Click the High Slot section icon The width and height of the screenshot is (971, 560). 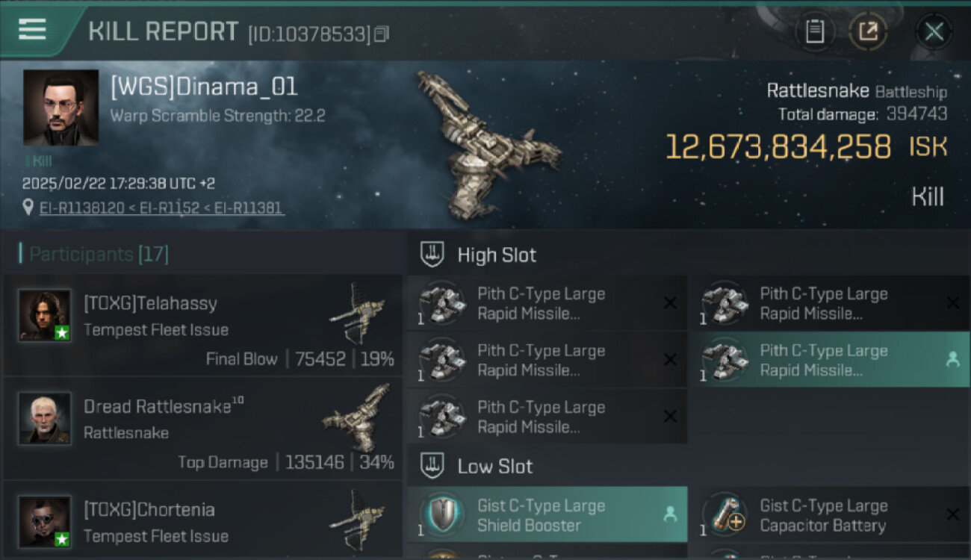[x=432, y=255]
